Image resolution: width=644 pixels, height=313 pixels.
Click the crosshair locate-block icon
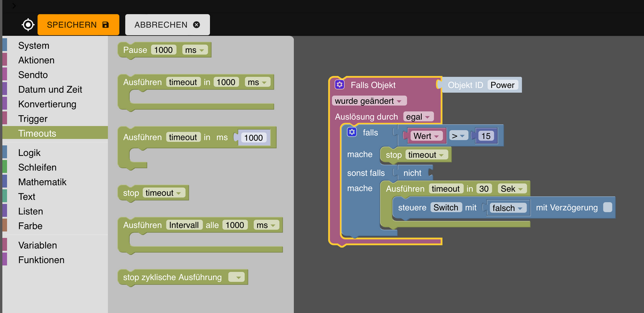pyautogui.click(x=28, y=25)
